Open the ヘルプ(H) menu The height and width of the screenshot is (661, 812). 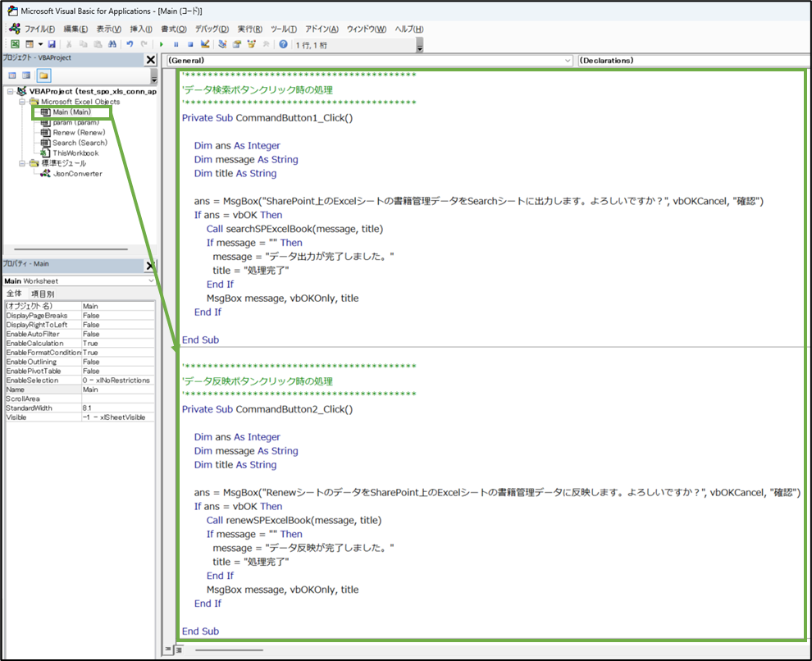coord(409,29)
